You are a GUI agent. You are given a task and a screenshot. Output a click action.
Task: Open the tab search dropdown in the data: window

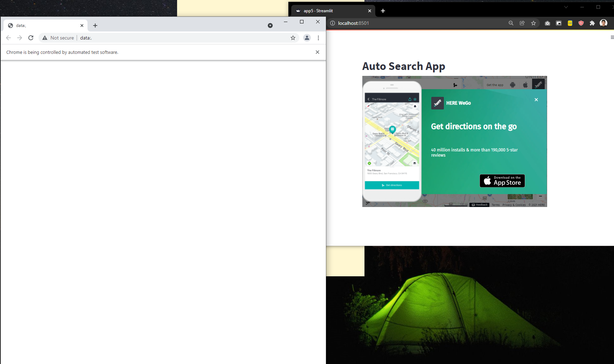270,26
